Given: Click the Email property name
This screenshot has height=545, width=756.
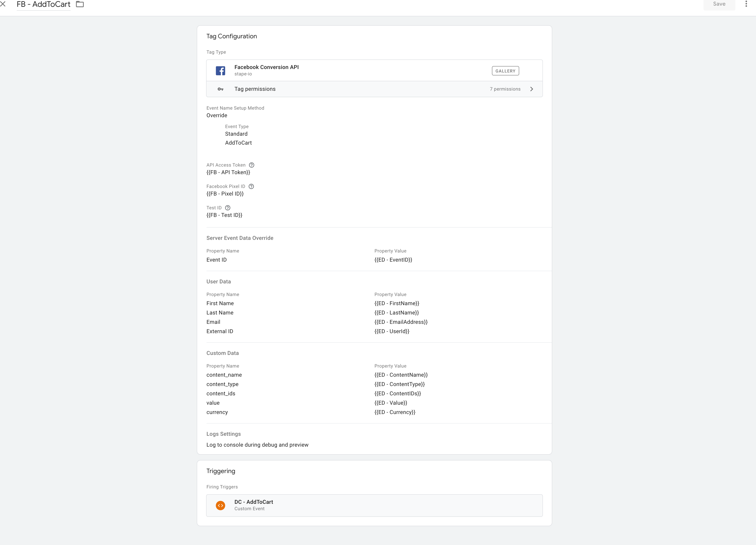Looking at the screenshot, I should tap(213, 322).
